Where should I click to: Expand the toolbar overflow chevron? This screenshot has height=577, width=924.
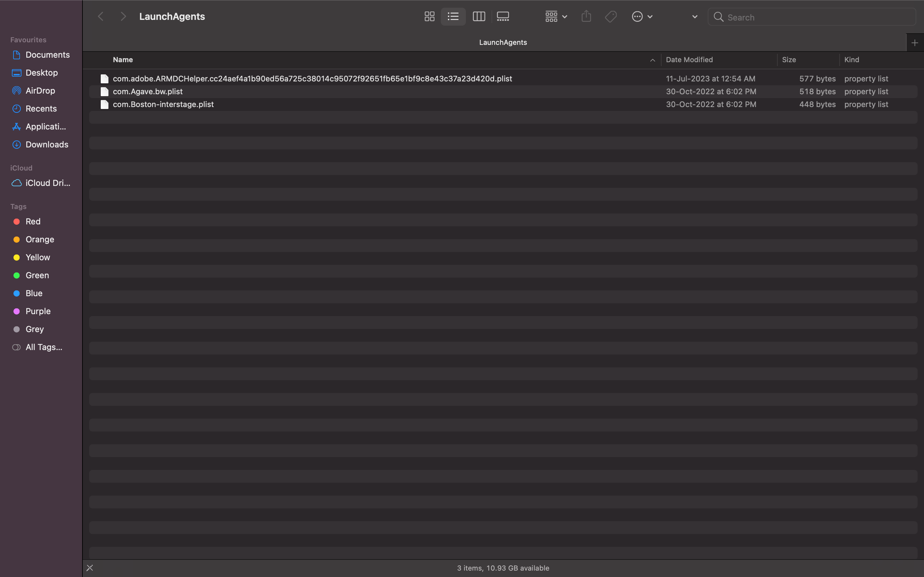(695, 16)
